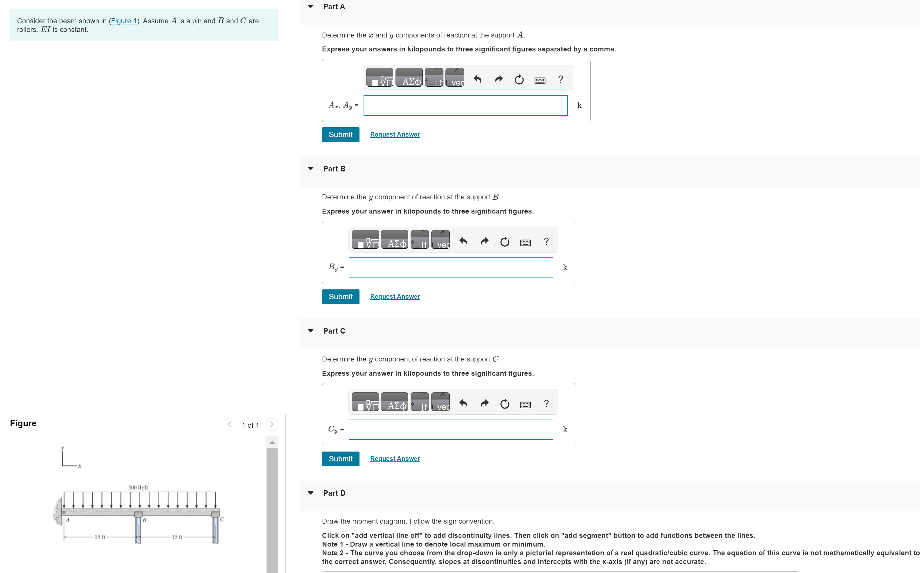Collapse the Part A section
The height and width of the screenshot is (573, 924).
coord(310,6)
